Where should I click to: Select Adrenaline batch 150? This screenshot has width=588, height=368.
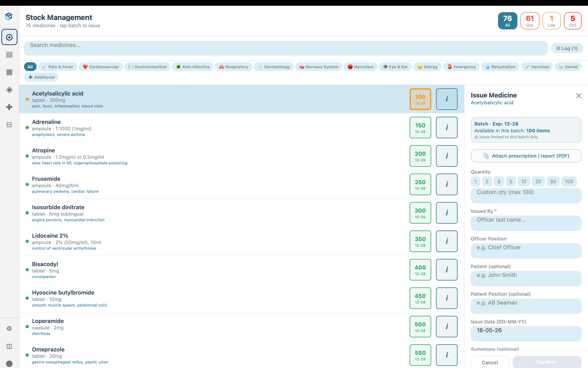(x=420, y=128)
